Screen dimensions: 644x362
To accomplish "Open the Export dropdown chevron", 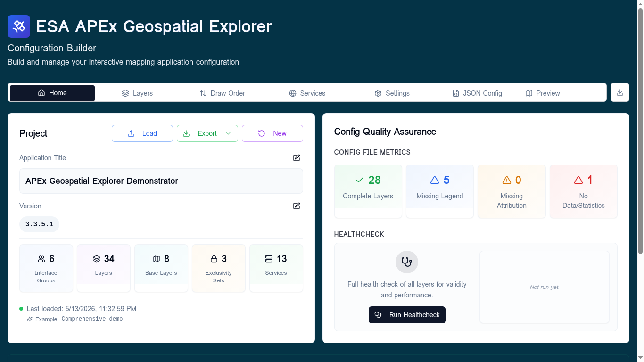I will click(228, 133).
